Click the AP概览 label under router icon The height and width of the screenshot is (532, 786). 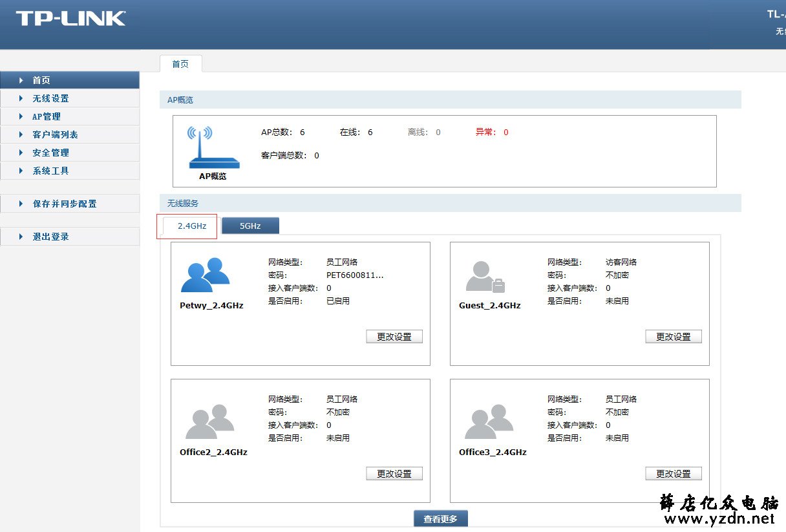point(213,176)
